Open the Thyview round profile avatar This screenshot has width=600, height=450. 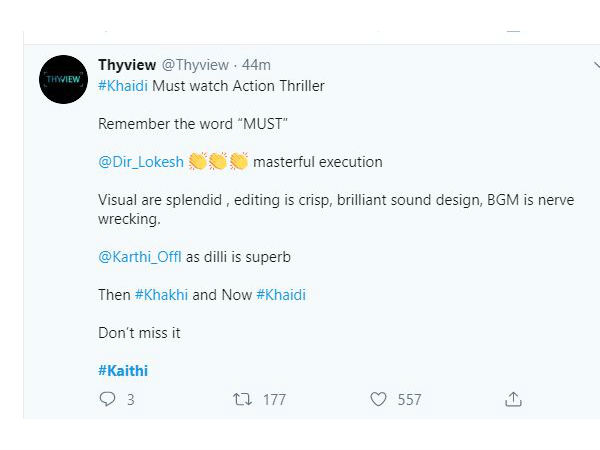(x=64, y=80)
